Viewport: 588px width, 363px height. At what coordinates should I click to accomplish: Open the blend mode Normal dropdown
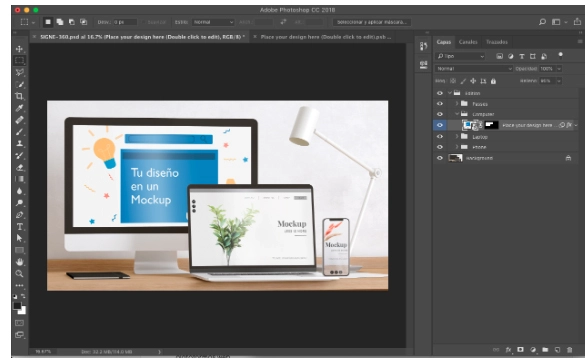pyautogui.click(x=474, y=69)
